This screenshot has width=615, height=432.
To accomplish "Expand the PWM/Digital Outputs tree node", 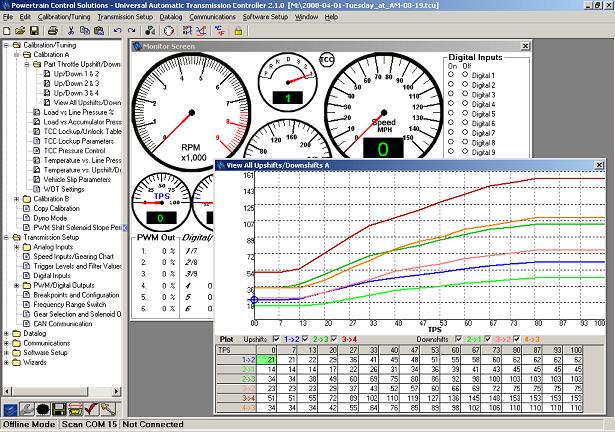I will tap(16, 285).
